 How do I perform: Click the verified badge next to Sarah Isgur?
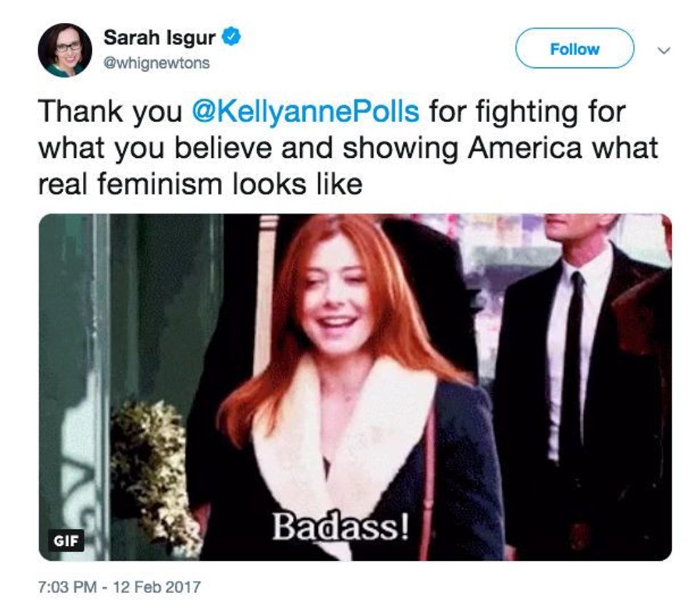(232, 36)
